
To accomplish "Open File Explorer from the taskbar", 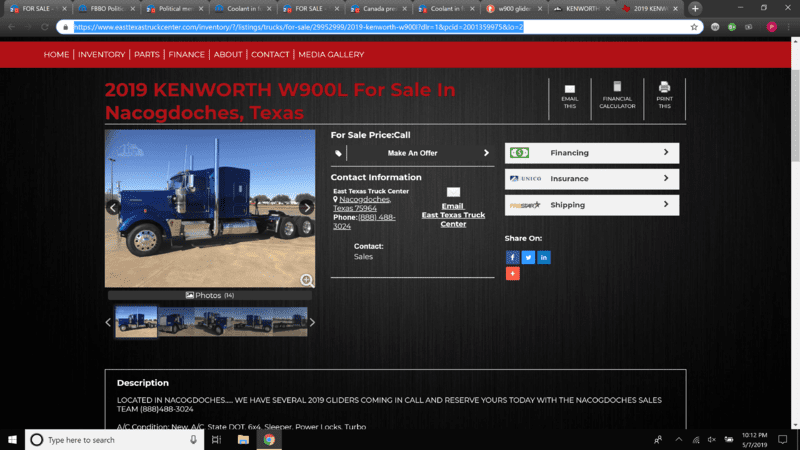I will pyautogui.click(x=243, y=440).
